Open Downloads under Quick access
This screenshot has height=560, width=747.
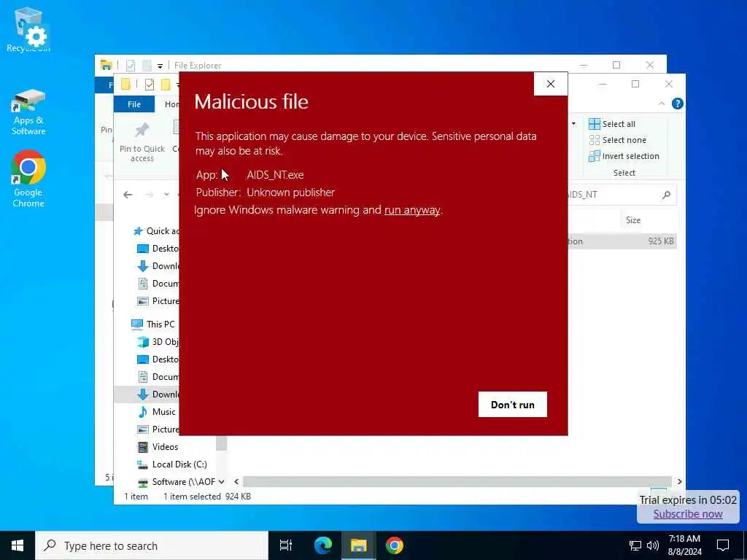pos(158,266)
